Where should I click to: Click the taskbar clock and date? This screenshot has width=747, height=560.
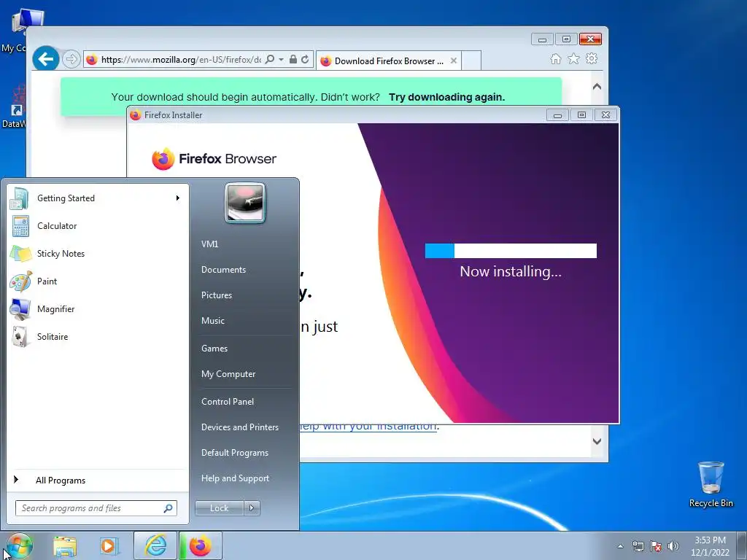click(x=710, y=546)
